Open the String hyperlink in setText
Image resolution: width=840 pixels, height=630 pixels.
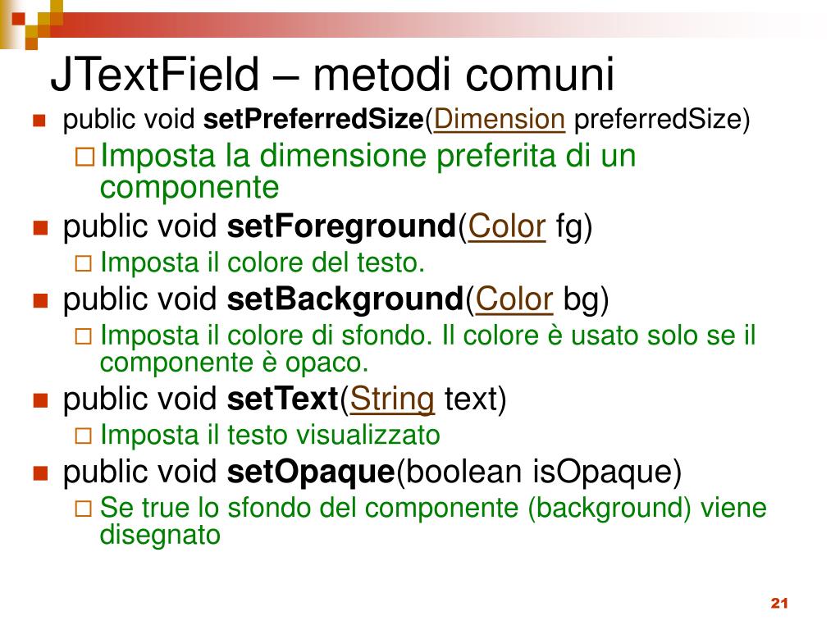point(391,399)
